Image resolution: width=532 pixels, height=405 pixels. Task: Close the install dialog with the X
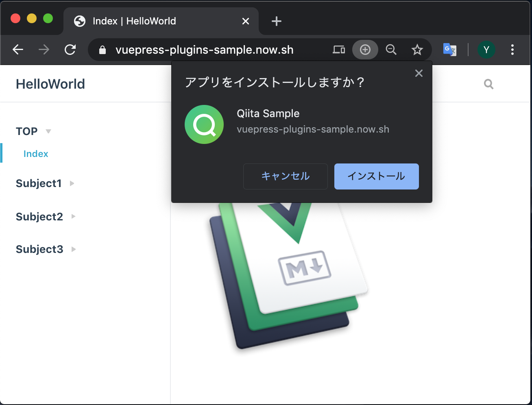[x=419, y=73]
